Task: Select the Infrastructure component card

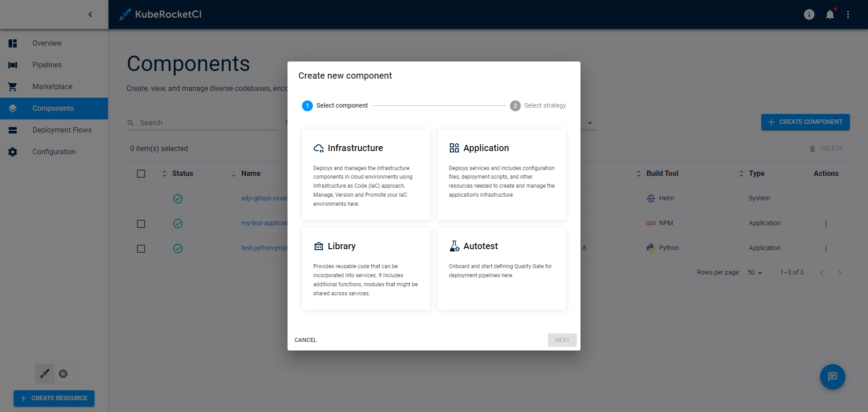Action: [x=366, y=175]
